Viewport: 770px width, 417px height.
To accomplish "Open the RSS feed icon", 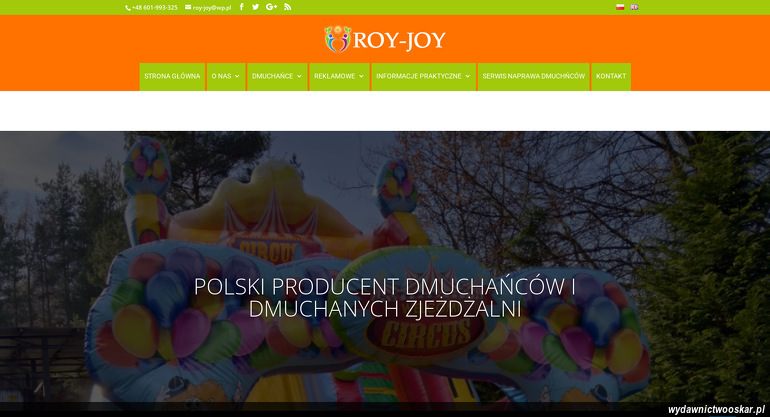I will [288, 7].
